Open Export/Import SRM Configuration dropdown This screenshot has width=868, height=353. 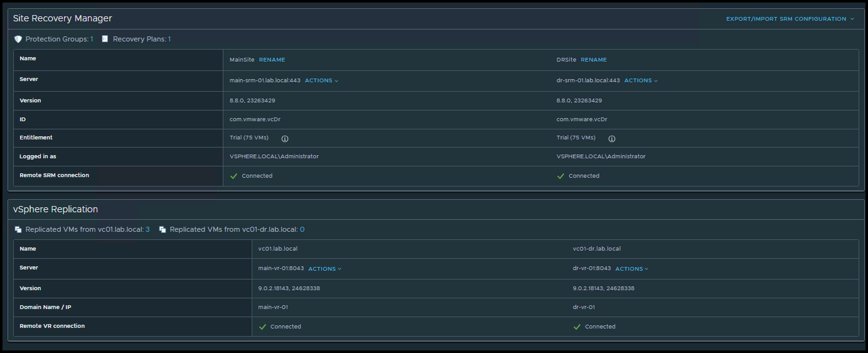[790, 19]
